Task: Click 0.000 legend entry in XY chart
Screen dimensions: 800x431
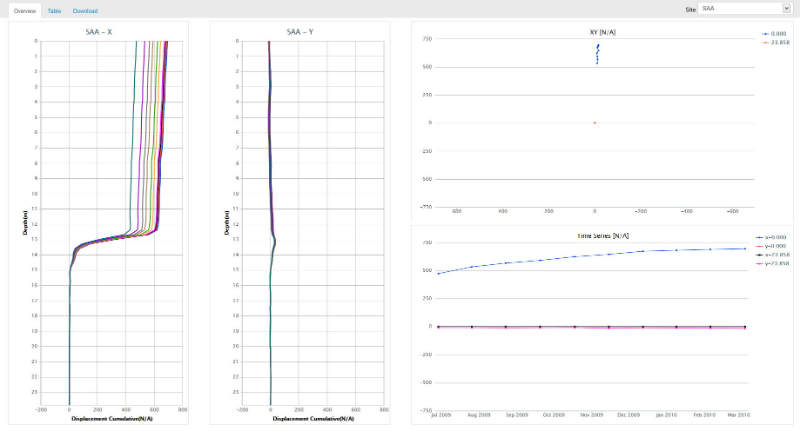Action: [x=774, y=34]
